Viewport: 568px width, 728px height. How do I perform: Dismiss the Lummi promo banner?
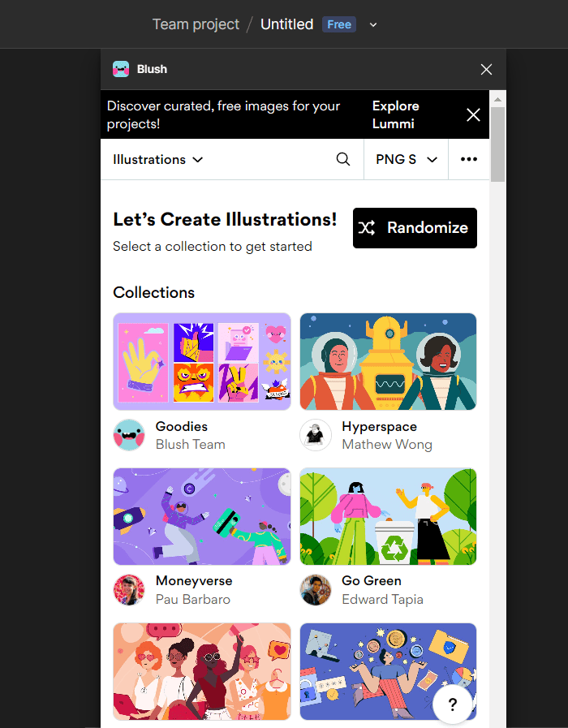coord(473,114)
